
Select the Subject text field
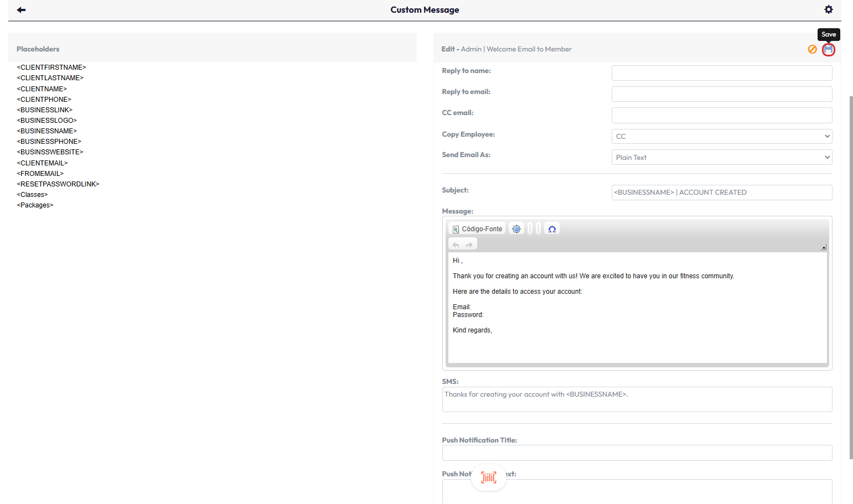(x=721, y=193)
